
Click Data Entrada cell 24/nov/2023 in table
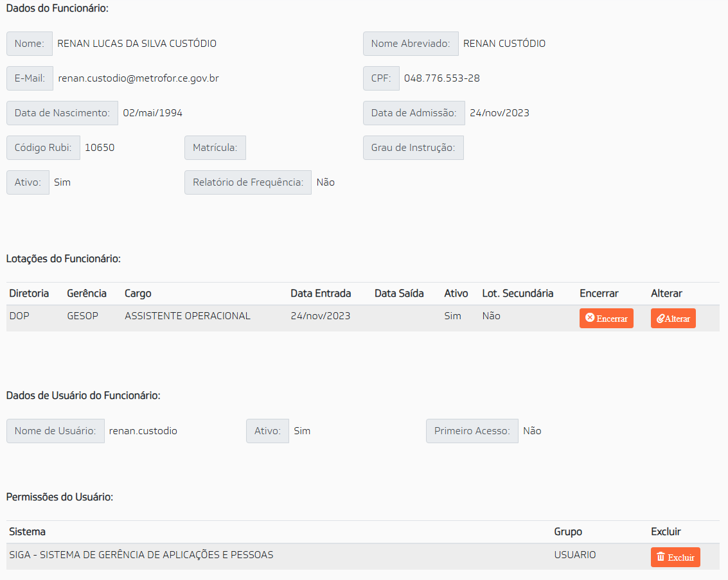pos(321,316)
